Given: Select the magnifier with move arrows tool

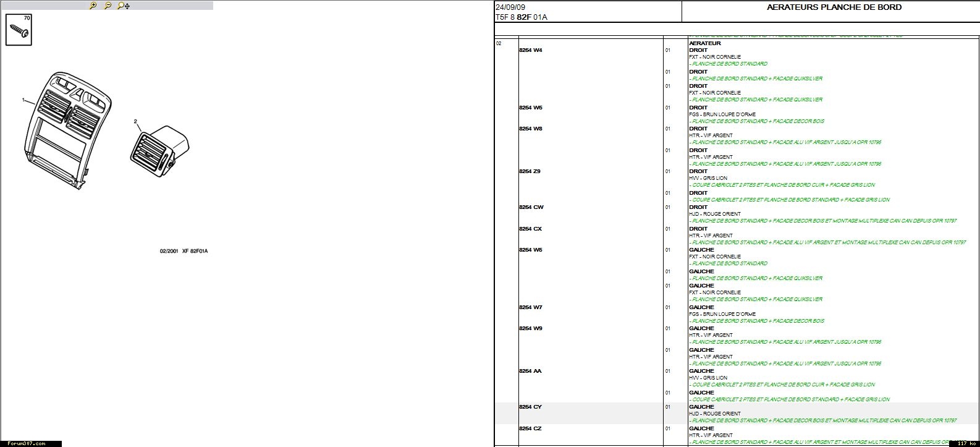Looking at the screenshot, I should pyautogui.click(x=124, y=6).
